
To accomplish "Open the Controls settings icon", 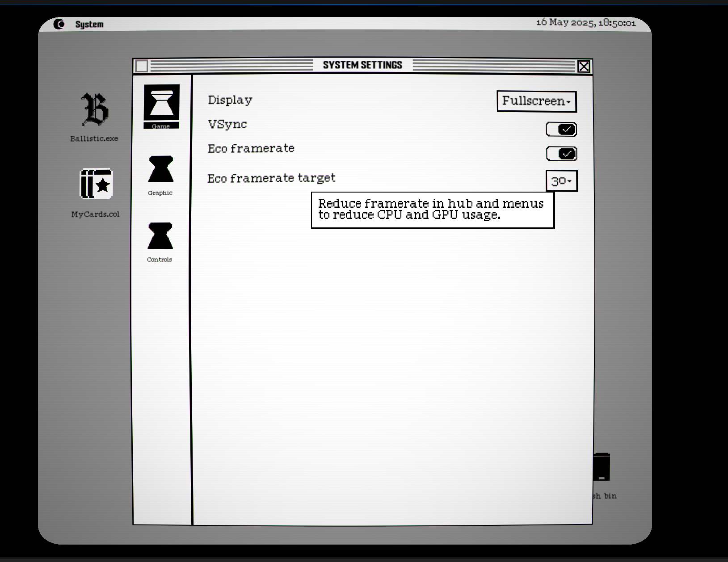I will tap(160, 236).
